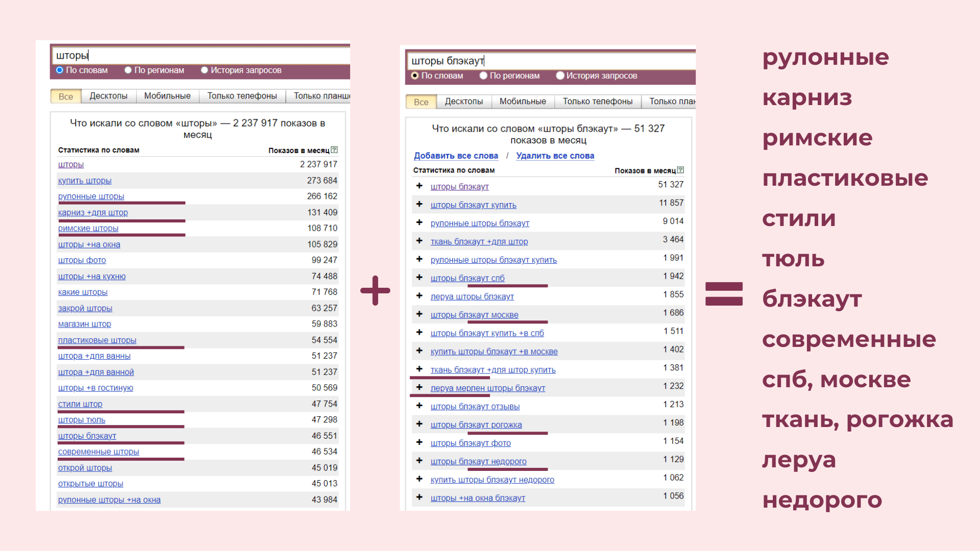Open «шторы тюль» query link
Image resolution: width=980 pixels, height=551 pixels.
point(82,419)
